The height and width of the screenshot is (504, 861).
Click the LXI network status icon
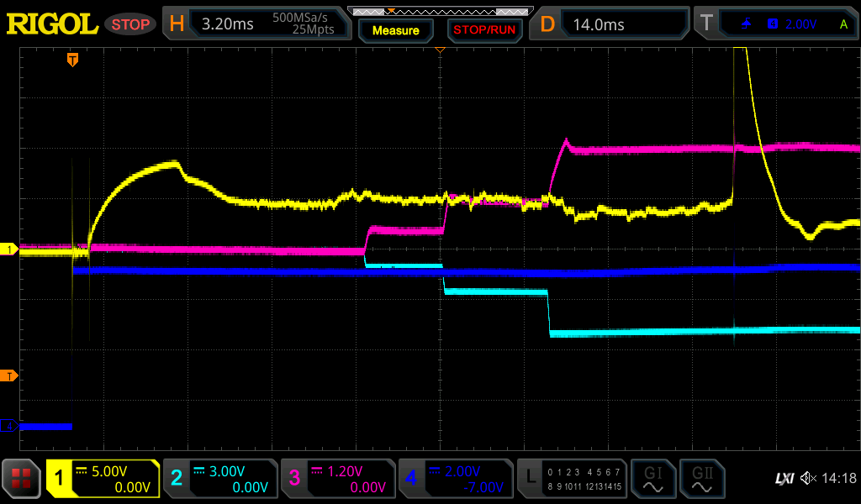(x=784, y=479)
